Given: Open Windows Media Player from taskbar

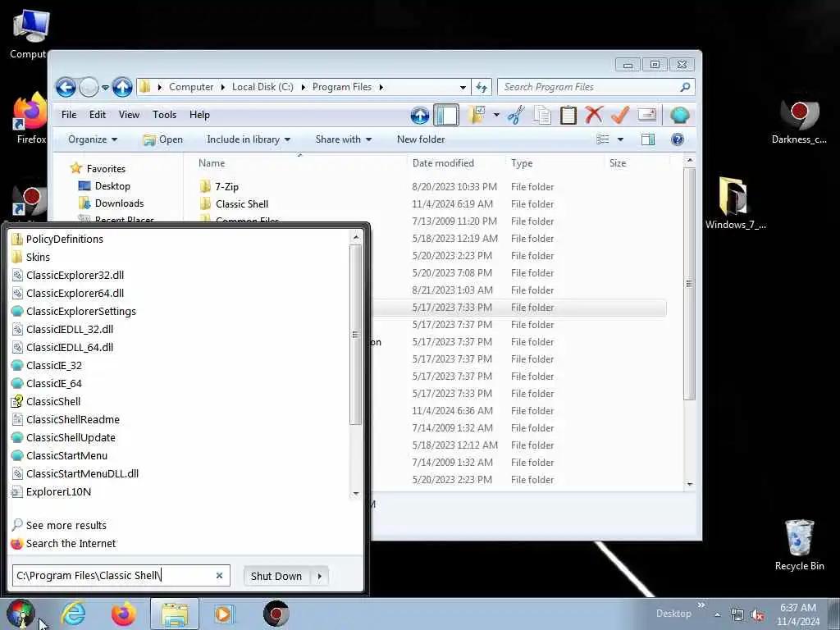Looking at the screenshot, I should click(223, 614).
